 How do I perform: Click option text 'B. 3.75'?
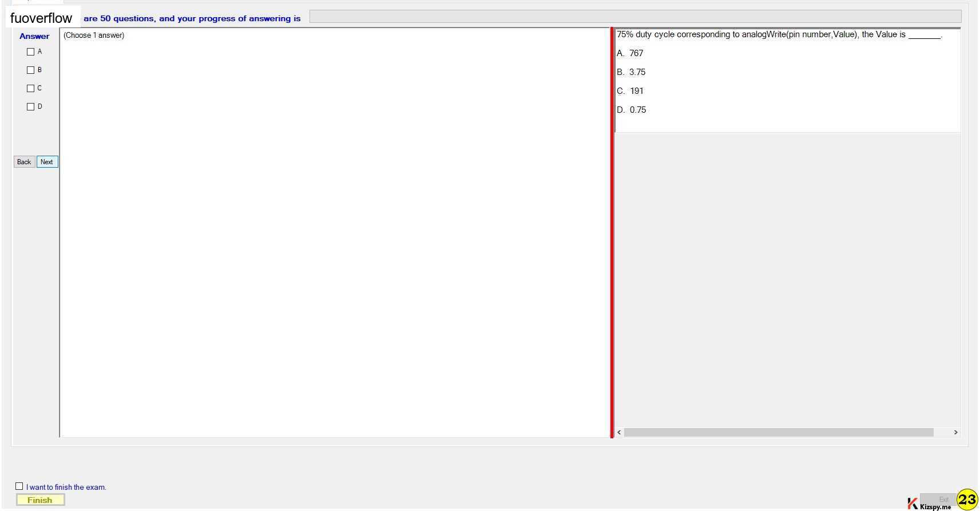point(631,72)
